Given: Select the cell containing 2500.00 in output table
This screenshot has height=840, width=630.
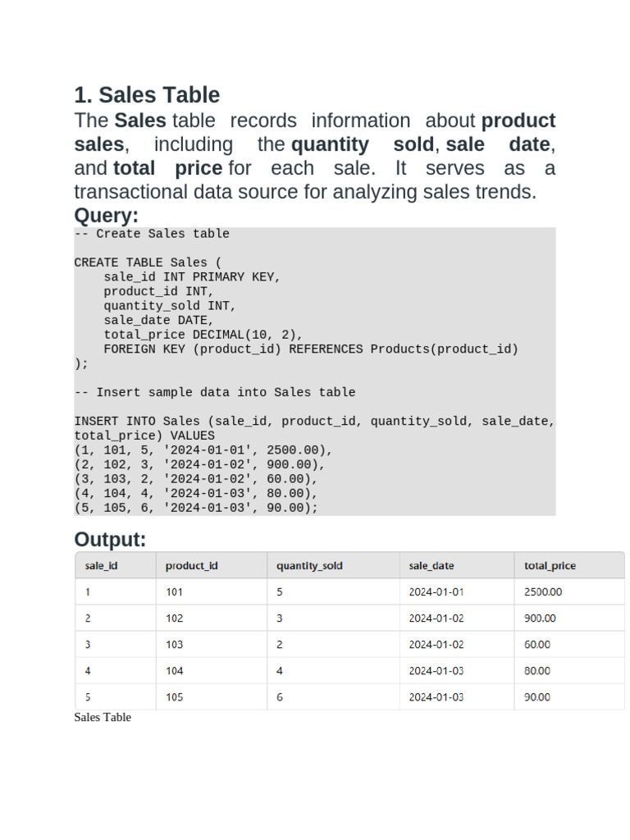Looking at the screenshot, I should [569, 591].
